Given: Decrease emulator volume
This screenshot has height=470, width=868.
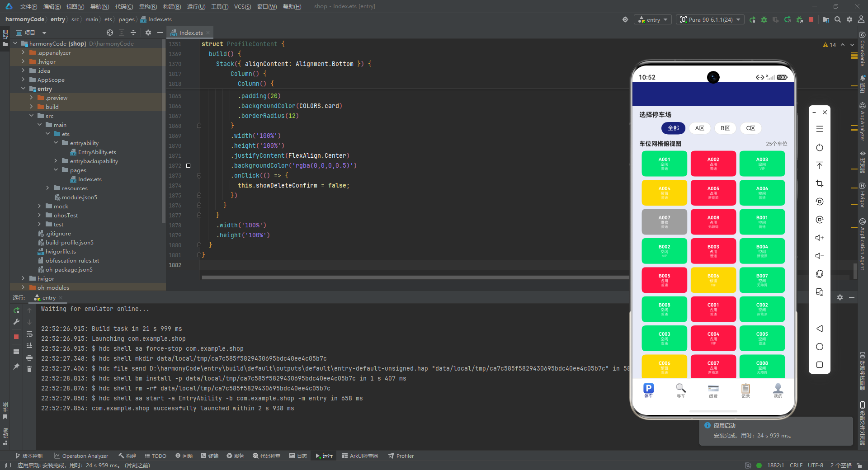Looking at the screenshot, I should (820, 256).
